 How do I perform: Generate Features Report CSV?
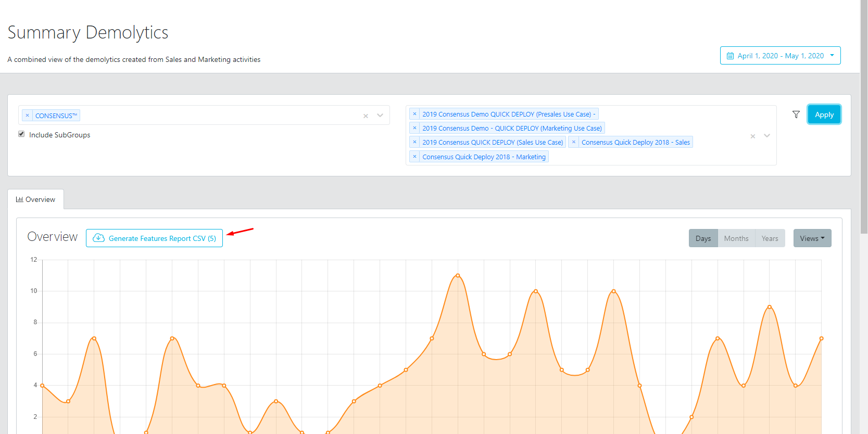click(154, 238)
